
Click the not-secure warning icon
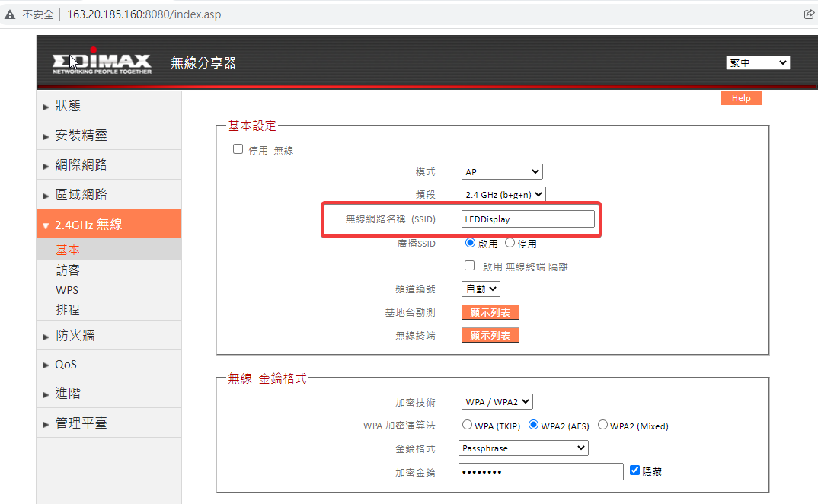[x=10, y=14]
